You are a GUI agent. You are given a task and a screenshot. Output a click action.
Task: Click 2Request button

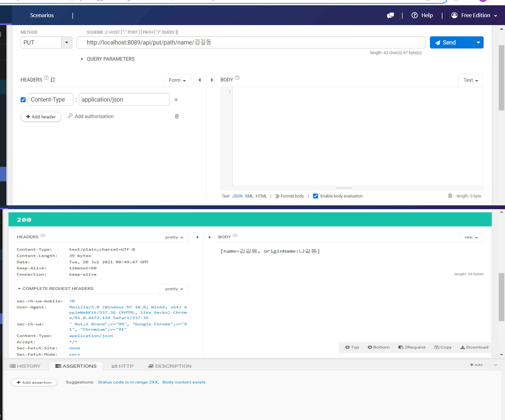tap(412, 347)
